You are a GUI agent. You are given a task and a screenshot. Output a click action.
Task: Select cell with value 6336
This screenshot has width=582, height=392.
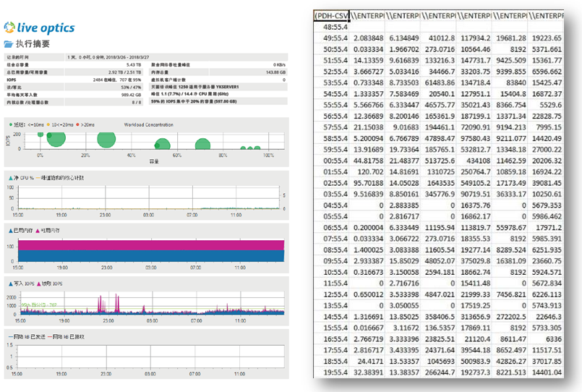click(x=545, y=339)
